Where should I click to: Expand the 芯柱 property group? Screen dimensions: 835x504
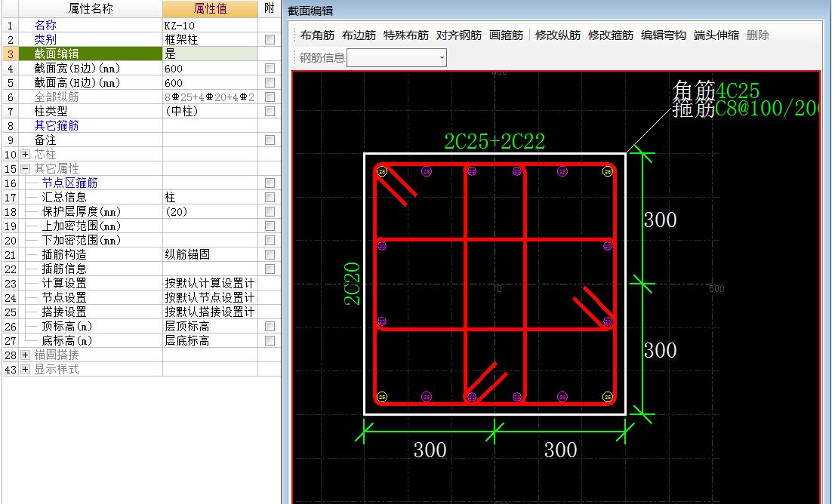click(25, 155)
